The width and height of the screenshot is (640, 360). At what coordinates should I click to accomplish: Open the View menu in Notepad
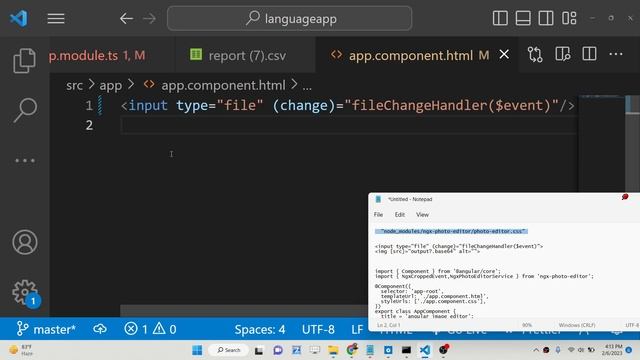coord(422,215)
